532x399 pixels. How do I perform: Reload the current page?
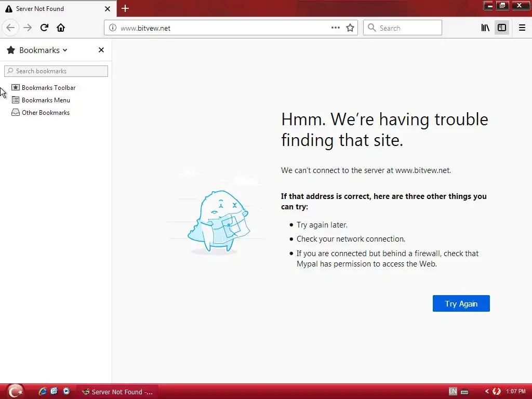tap(45, 28)
